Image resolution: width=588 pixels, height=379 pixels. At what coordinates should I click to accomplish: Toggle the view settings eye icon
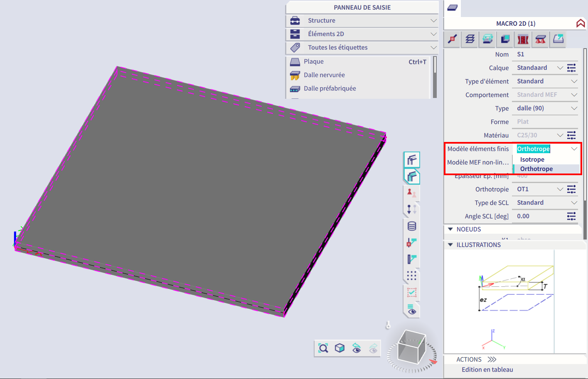(411, 310)
